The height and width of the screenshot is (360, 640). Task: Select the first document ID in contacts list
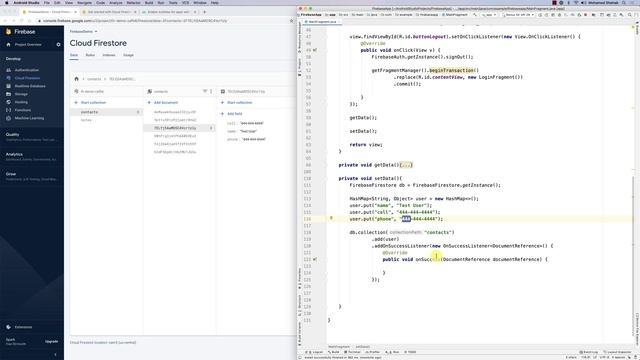[175, 112]
